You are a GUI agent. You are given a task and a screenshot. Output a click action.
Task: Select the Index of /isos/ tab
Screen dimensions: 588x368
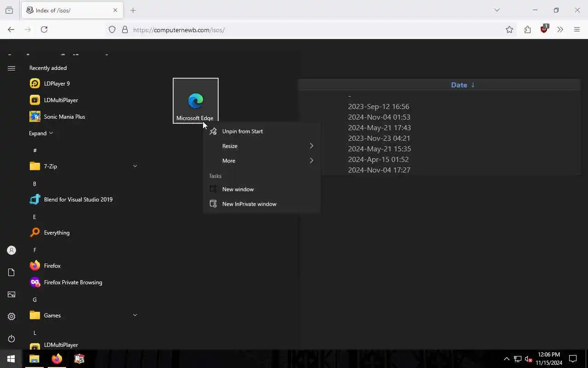click(x=72, y=10)
